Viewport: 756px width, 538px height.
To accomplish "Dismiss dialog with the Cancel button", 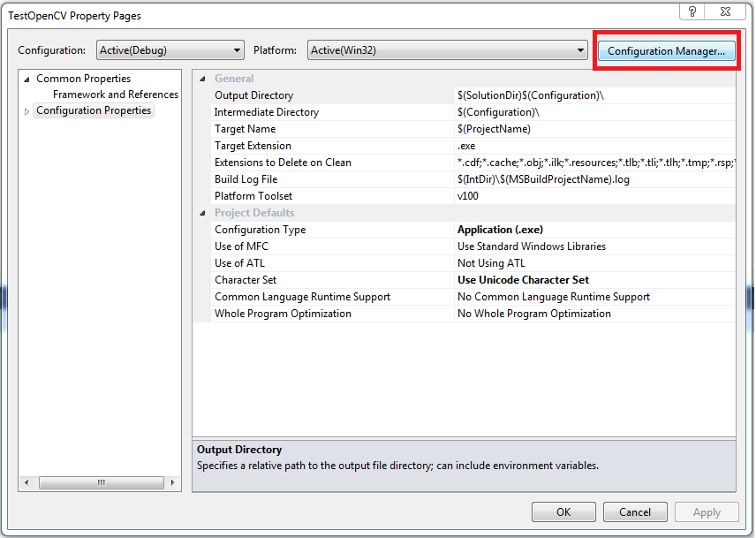I will (x=635, y=512).
